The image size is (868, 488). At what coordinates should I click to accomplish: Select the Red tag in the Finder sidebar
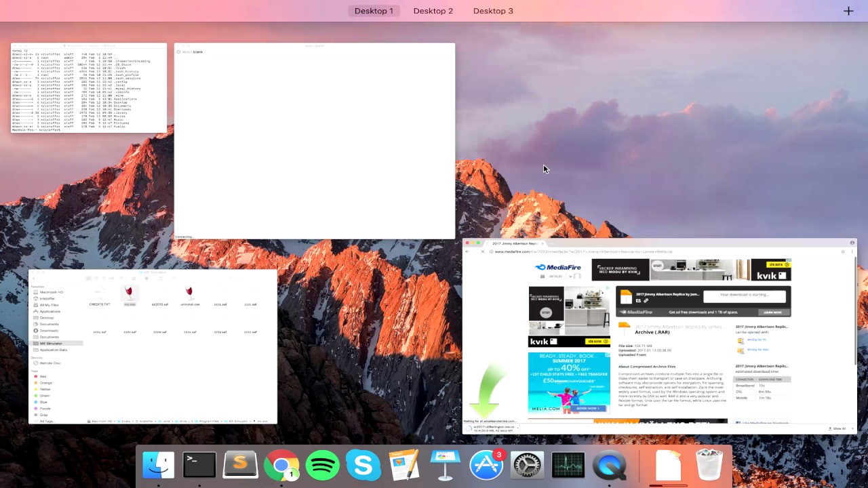point(43,376)
